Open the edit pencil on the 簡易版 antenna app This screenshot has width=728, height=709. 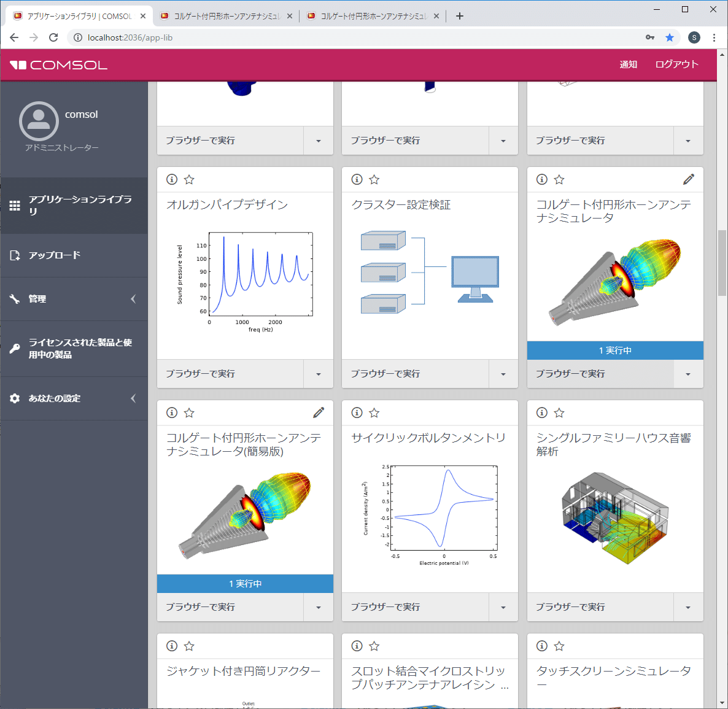coord(319,412)
